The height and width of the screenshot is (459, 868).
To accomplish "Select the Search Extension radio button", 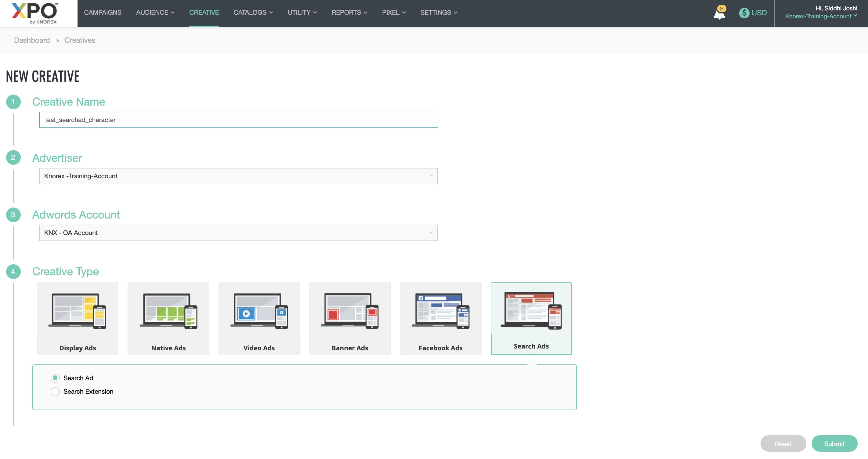I will coord(55,391).
